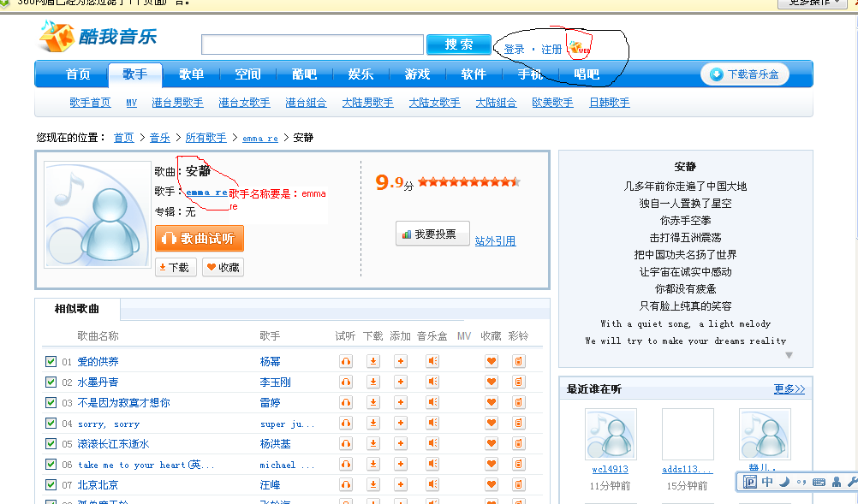Click the 搜索 search button
Screen dimensions: 858x504
pyautogui.click(x=459, y=44)
